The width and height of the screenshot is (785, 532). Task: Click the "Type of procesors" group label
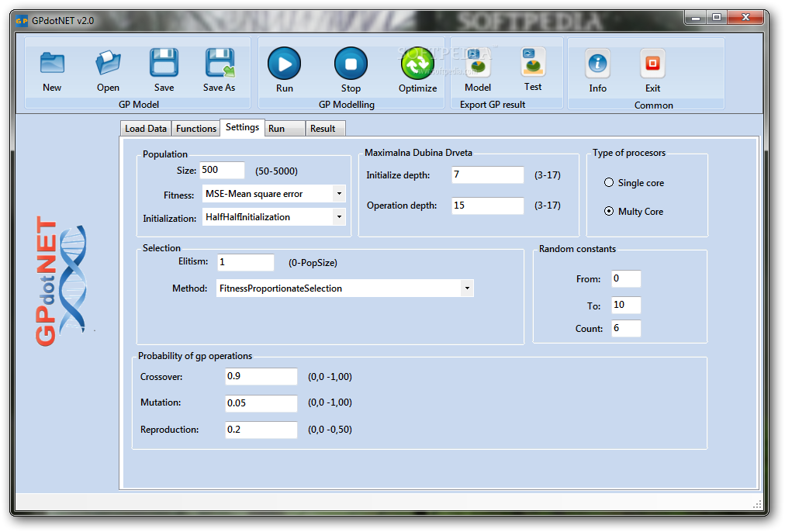(629, 153)
